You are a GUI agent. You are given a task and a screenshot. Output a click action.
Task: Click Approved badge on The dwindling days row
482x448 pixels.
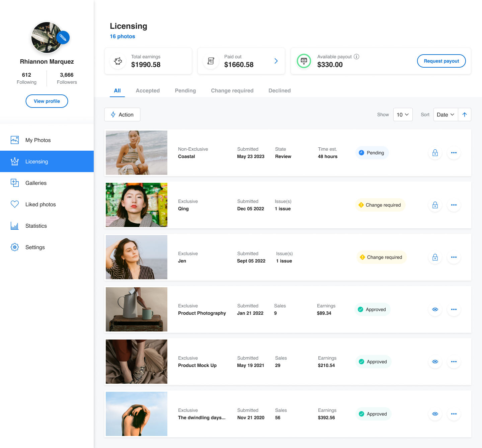(373, 414)
